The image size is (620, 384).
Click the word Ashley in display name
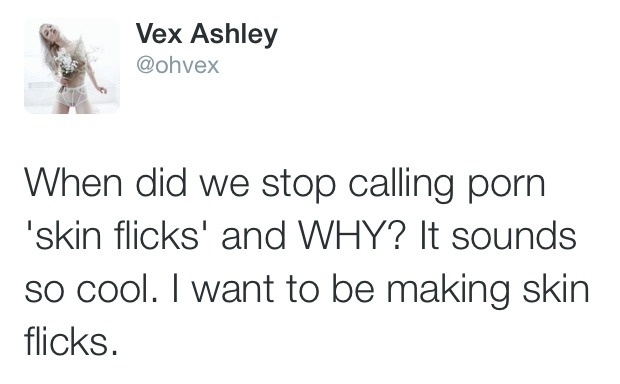tap(234, 36)
